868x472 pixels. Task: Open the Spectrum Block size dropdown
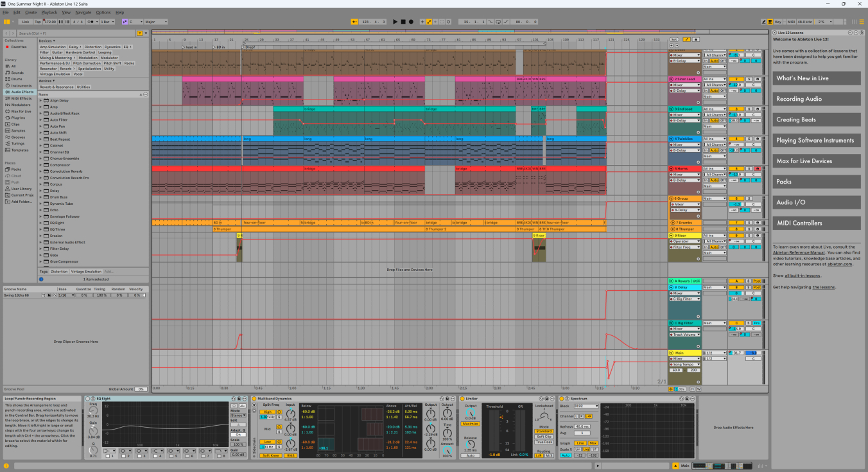pos(587,406)
